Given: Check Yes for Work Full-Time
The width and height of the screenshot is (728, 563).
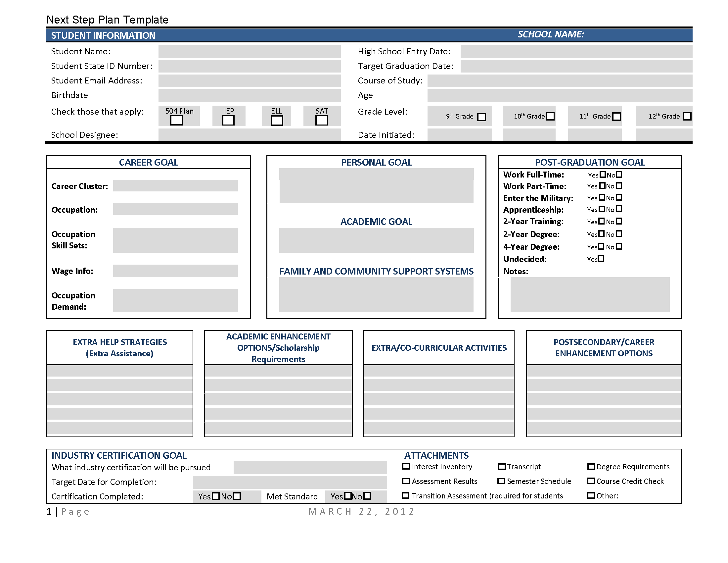Looking at the screenshot, I should coord(603,175).
